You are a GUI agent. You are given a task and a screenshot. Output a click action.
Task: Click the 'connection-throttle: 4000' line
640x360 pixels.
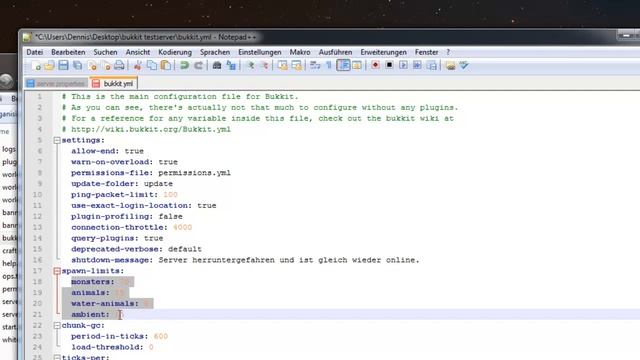pos(131,227)
